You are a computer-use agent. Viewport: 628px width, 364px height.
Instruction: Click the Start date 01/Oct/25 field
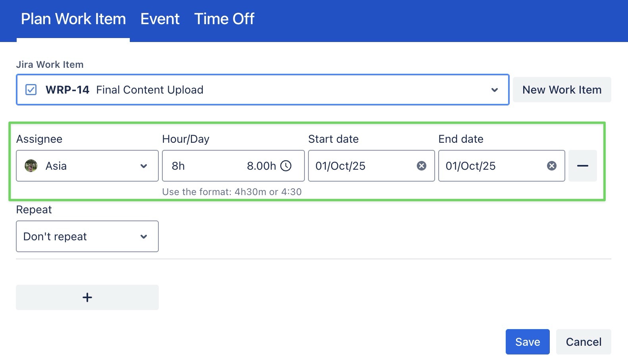pos(357,166)
